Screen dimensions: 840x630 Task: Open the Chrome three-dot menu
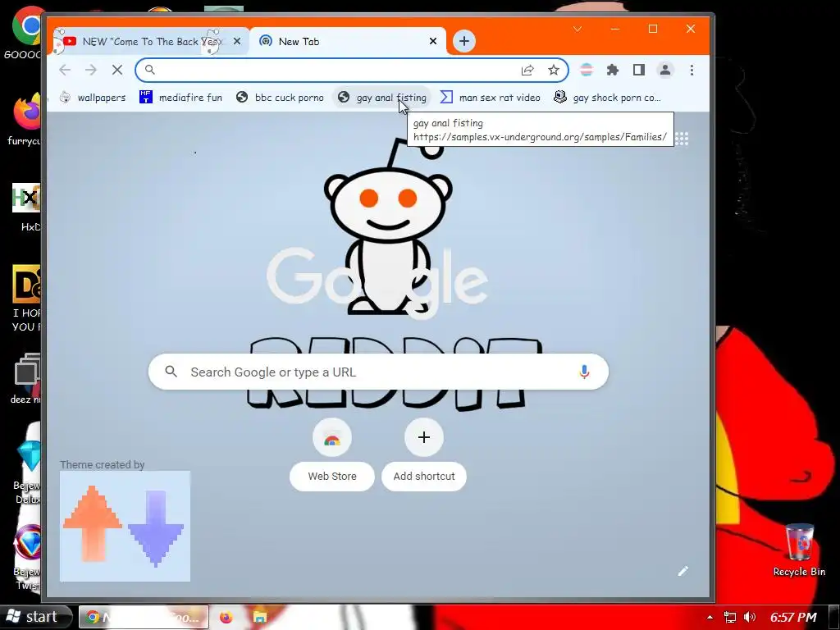(692, 70)
